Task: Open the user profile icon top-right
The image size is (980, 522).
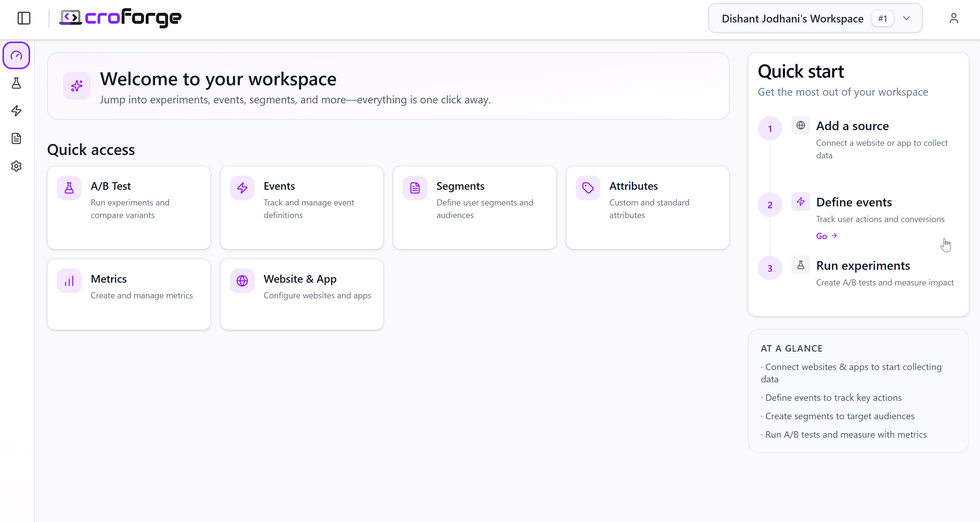Action: 954,18
